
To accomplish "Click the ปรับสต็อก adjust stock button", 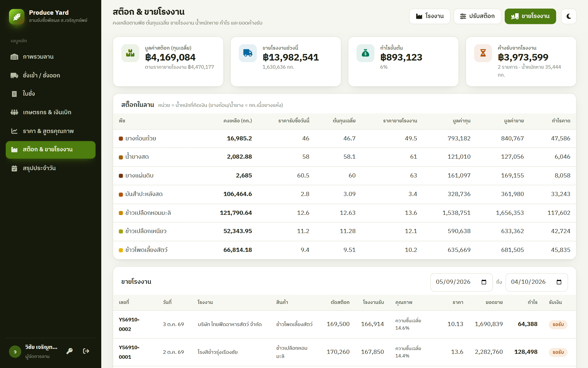I will click(477, 16).
